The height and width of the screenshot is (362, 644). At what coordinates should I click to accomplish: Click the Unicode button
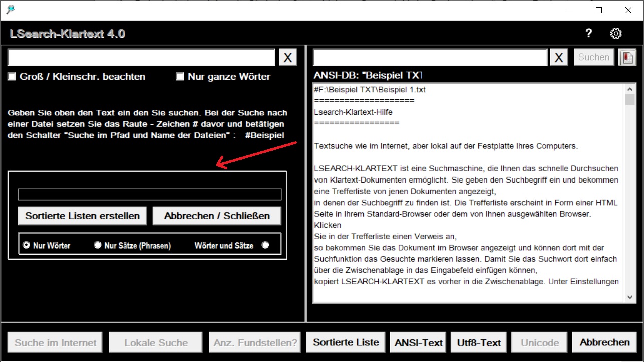540,343
